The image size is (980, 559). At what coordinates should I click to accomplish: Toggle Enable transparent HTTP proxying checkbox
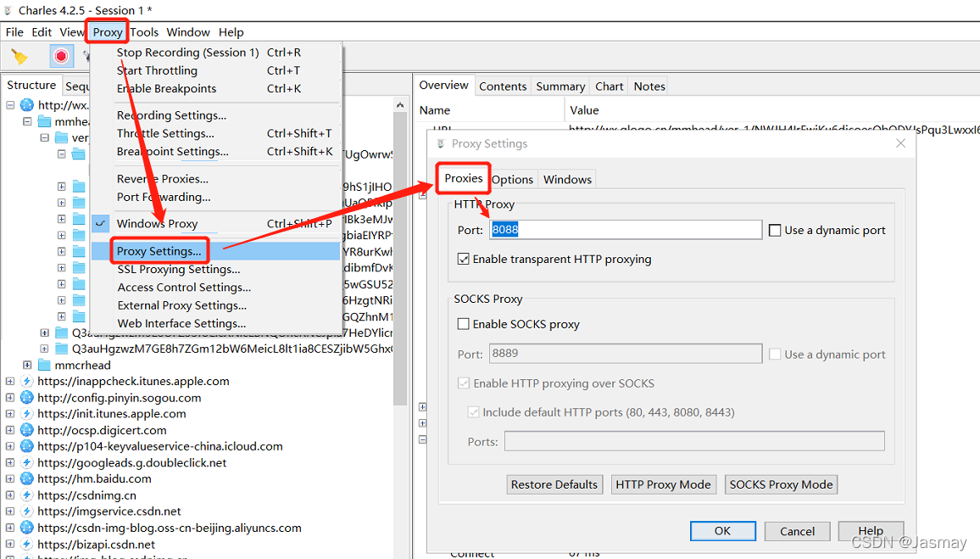463,259
